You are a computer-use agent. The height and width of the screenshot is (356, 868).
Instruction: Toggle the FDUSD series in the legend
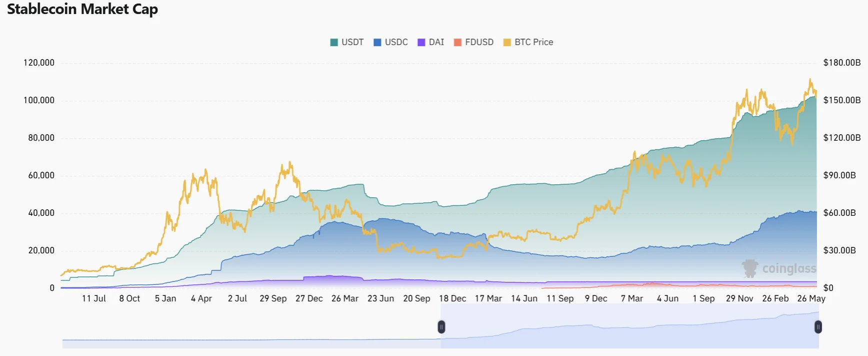473,42
